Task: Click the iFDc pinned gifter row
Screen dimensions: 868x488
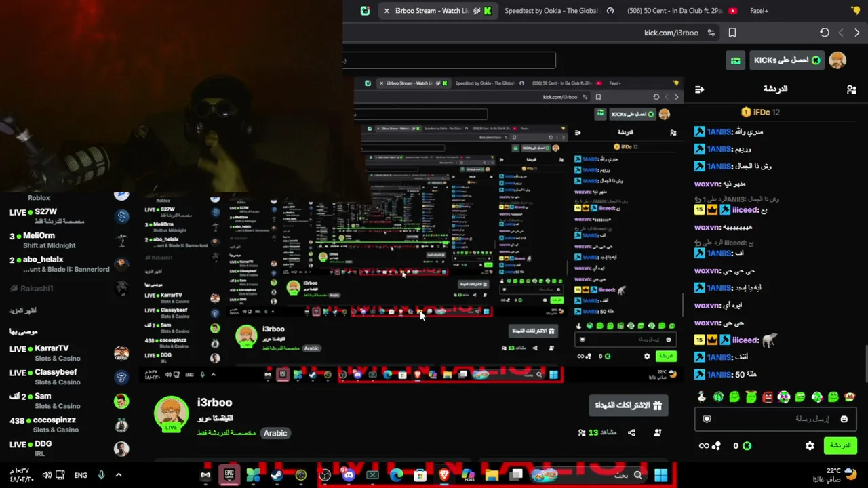Action: coord(761,112)
